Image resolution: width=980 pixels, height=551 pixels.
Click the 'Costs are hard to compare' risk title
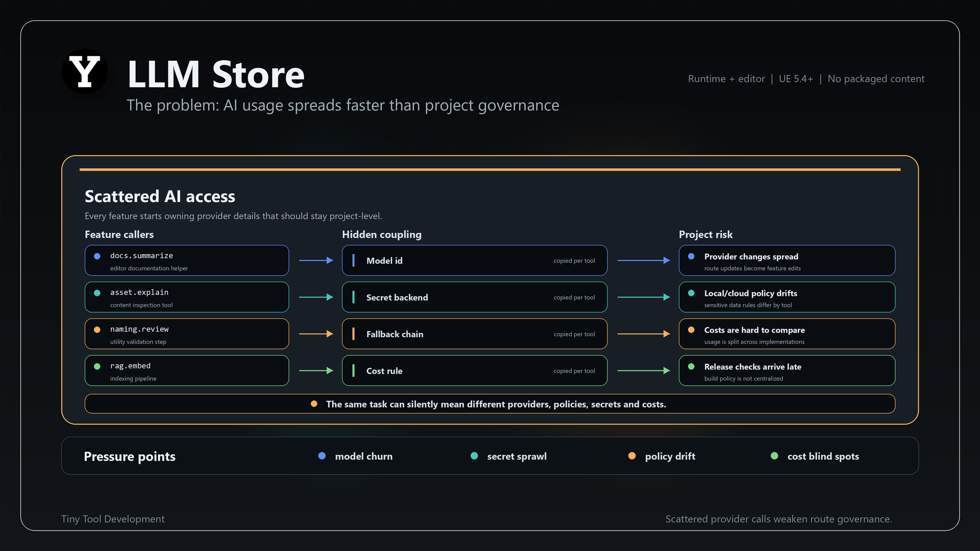click(x=754, y=330)
